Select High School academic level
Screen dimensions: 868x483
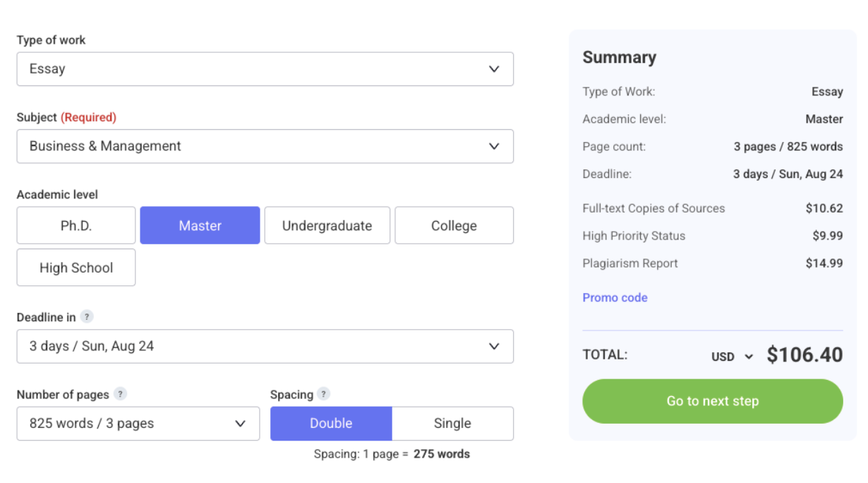pos(76,268)
